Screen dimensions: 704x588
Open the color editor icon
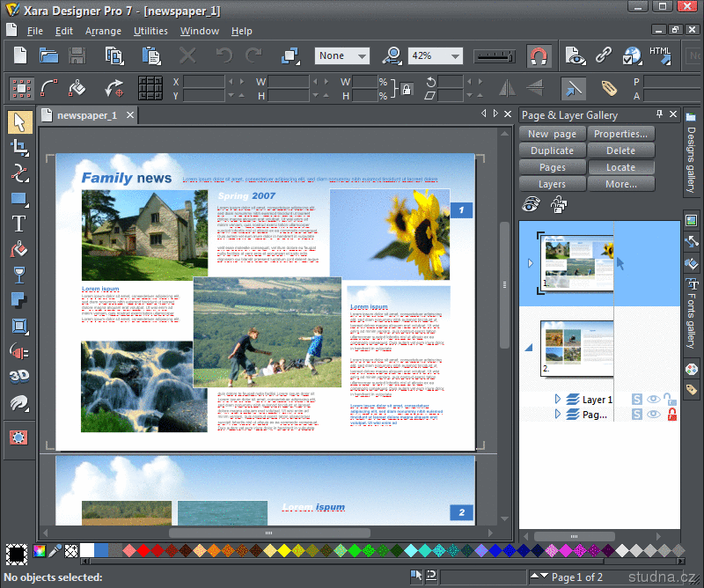39,551
